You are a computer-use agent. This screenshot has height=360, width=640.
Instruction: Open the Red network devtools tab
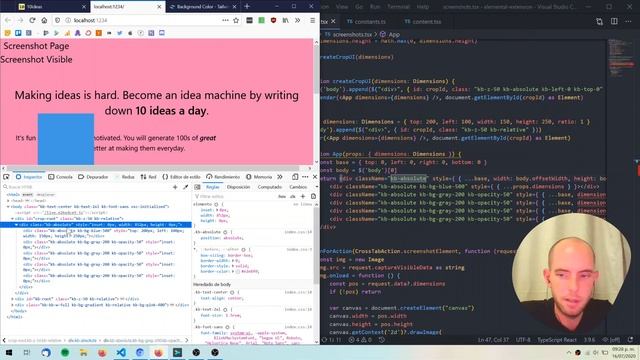pyautogui.click(x=149, y=177)
